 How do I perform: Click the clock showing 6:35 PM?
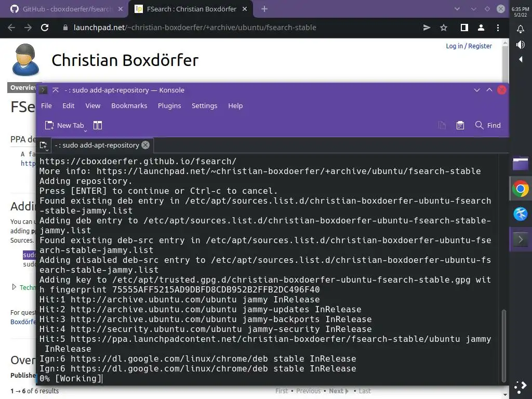click(x=521, y=11)
